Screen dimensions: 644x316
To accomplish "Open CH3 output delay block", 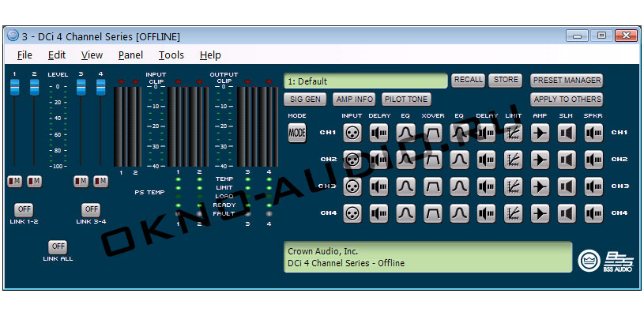I will click(486, 186).
